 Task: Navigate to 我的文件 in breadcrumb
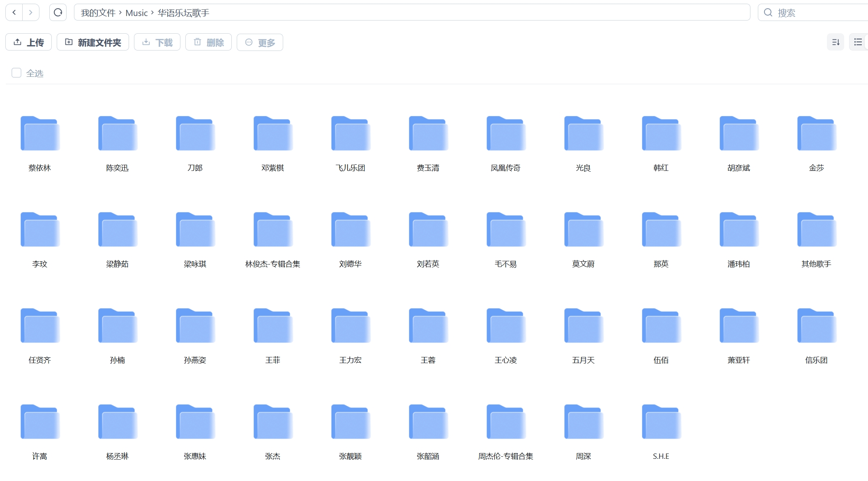point(98,13)
